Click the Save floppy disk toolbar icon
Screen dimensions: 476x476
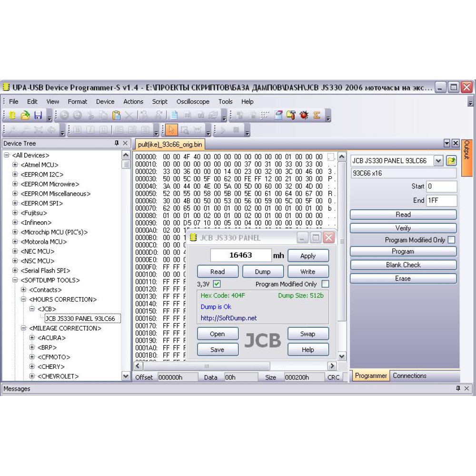pos(38,115)
